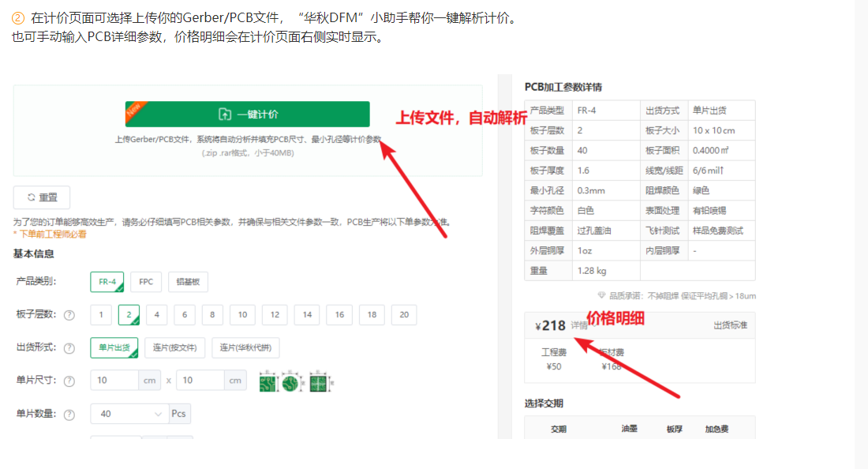868x469 pixels.
Task: Click the panelized board illustration icon
Action: (319, 382)
